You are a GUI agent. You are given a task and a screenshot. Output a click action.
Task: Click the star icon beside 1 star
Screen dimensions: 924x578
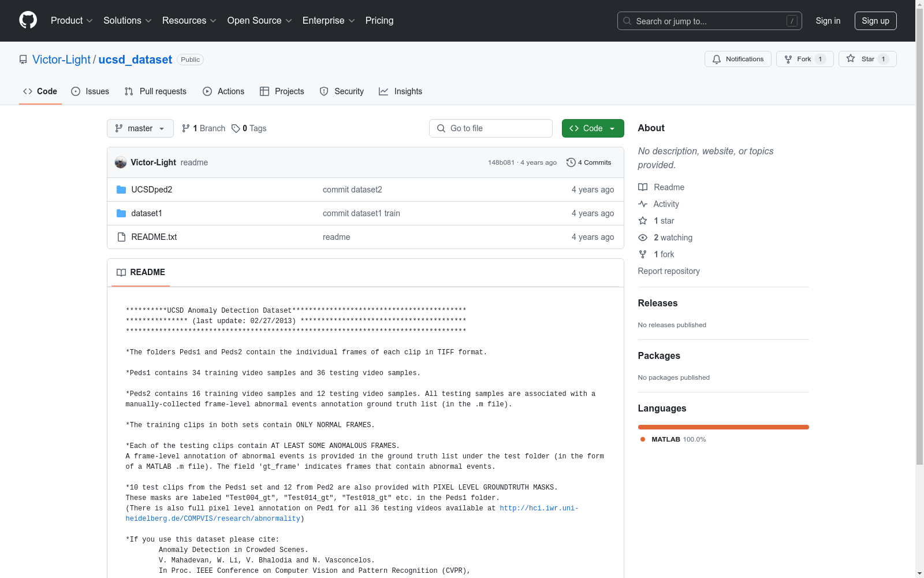pyautogui.click(x=643, y=221)
